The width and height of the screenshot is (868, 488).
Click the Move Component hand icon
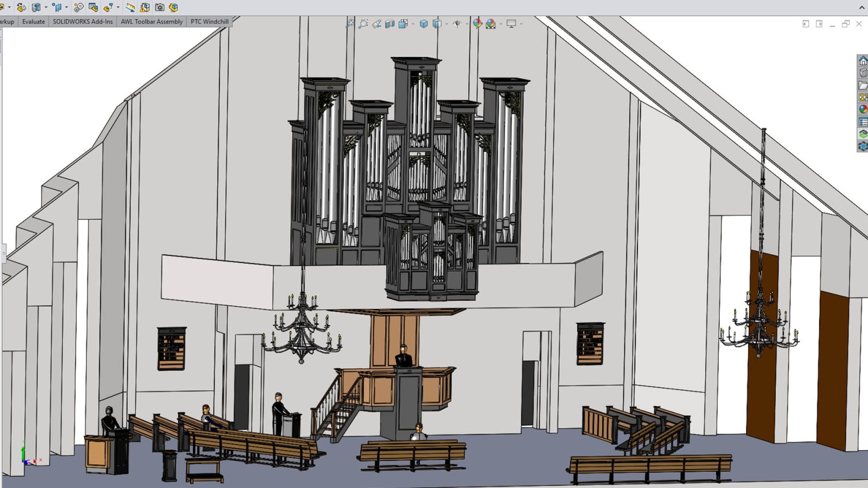(x=21, y=7)
